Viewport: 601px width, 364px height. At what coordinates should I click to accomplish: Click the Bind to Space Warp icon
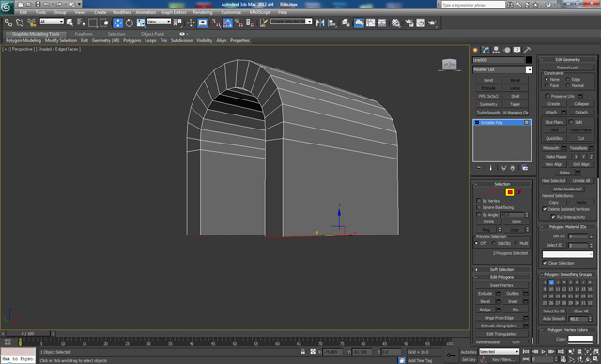pos(31,23)
